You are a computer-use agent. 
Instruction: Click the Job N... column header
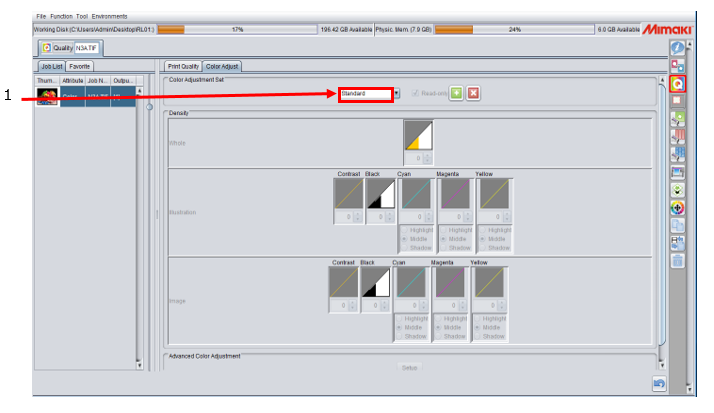click(x=97, y=81)
